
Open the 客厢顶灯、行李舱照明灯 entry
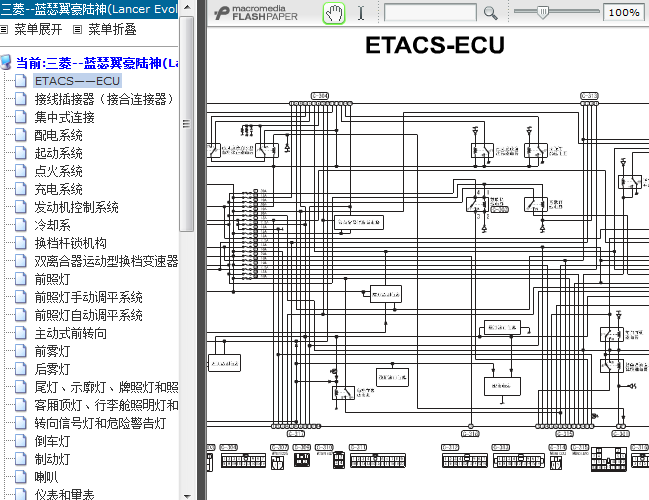(x=106, y=405)
